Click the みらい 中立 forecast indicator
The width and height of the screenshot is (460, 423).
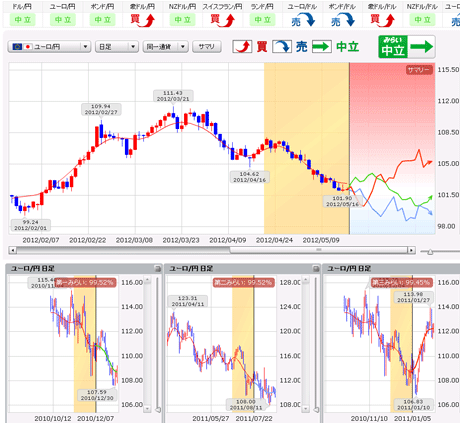click(x=407, y=47)
